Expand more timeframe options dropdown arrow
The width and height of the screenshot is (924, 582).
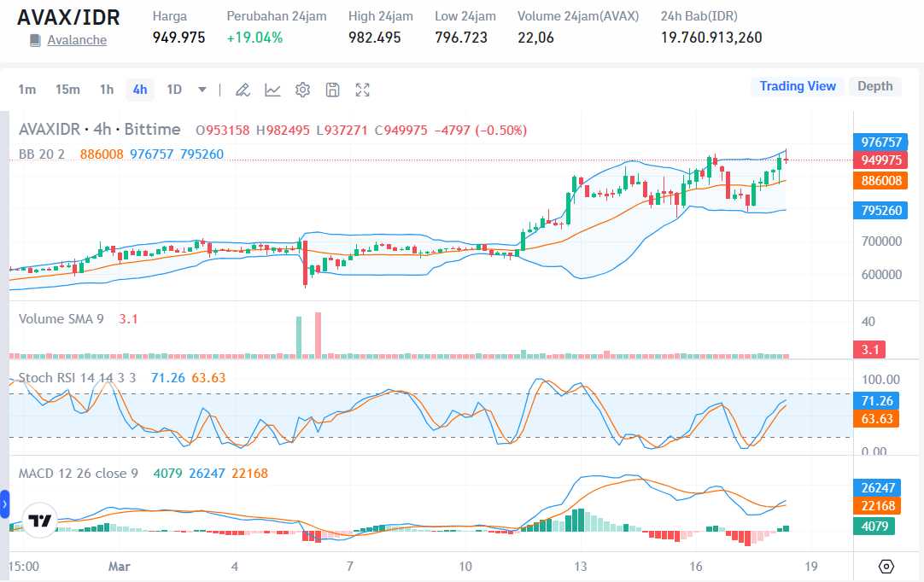202,90
